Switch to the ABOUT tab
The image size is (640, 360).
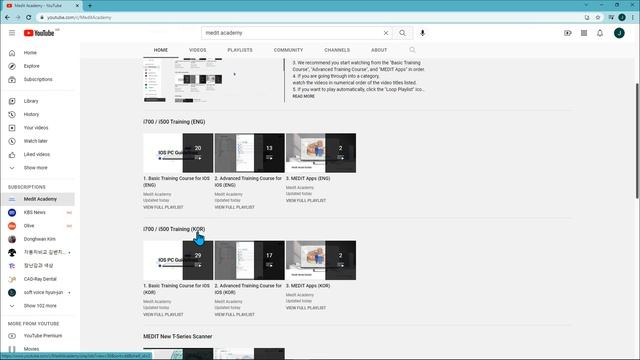(379, 50)
